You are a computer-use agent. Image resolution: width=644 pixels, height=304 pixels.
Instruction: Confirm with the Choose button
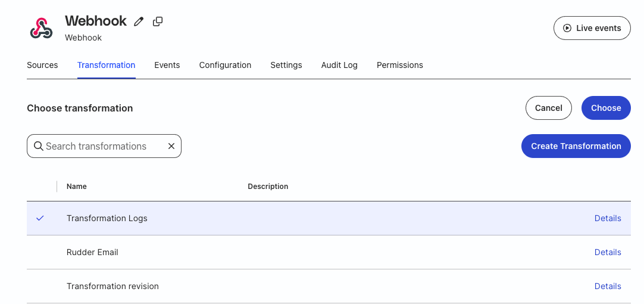(x=606, y=108)
